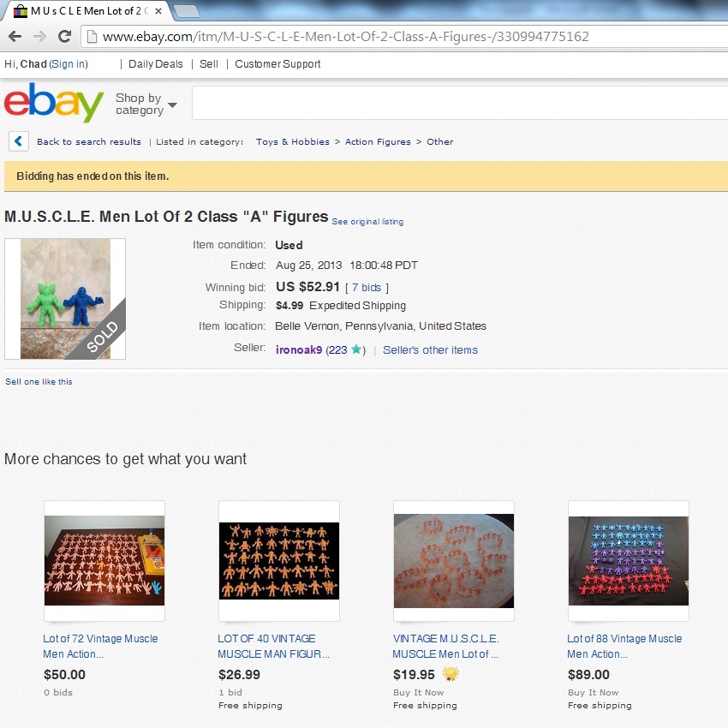Select the M U S C L E Men Lot tab

point(87,11)
